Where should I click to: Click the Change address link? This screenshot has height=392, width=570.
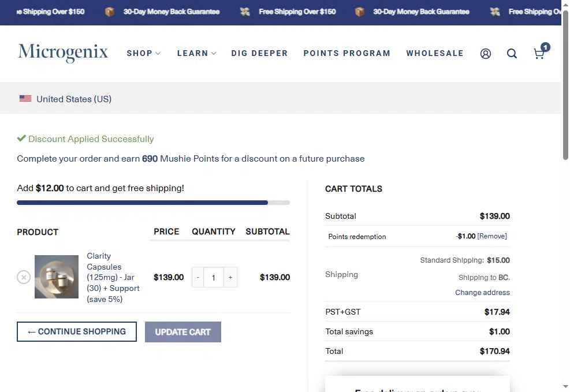point(482,293)
